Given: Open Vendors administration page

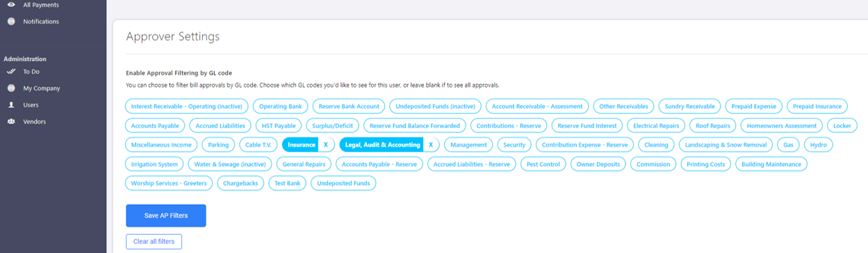Looking at the screenshot, I should pos(35,122).
